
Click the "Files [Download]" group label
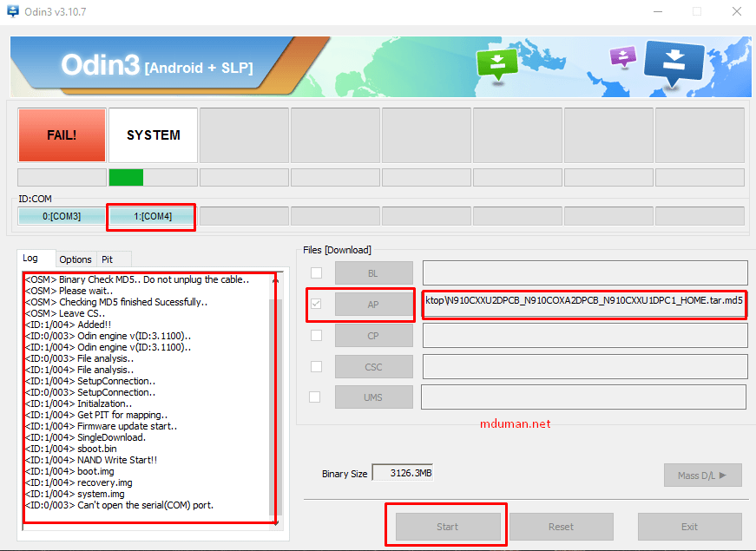(x=337, y=250)
